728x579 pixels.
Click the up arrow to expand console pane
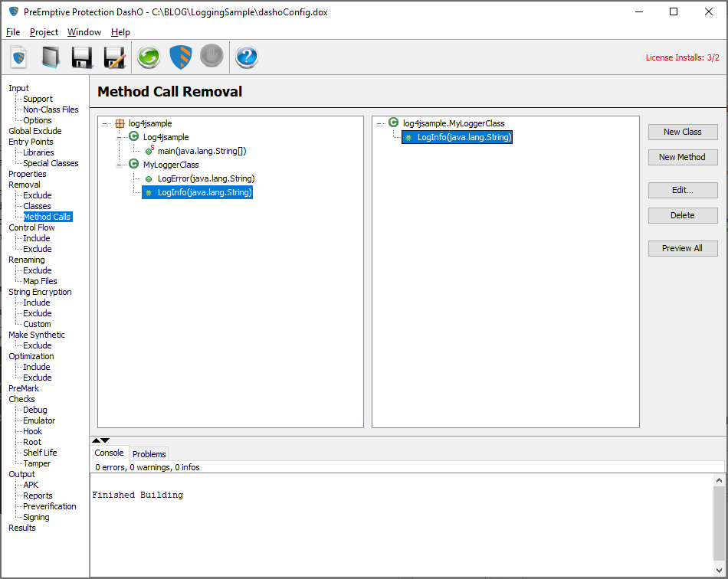click(96, 440)
